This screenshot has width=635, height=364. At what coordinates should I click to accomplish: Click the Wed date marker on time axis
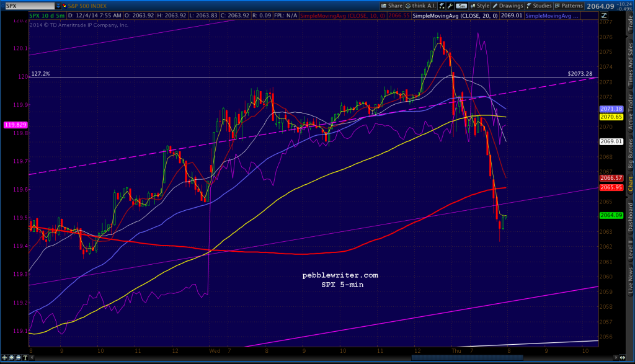(x=215, y=351)
